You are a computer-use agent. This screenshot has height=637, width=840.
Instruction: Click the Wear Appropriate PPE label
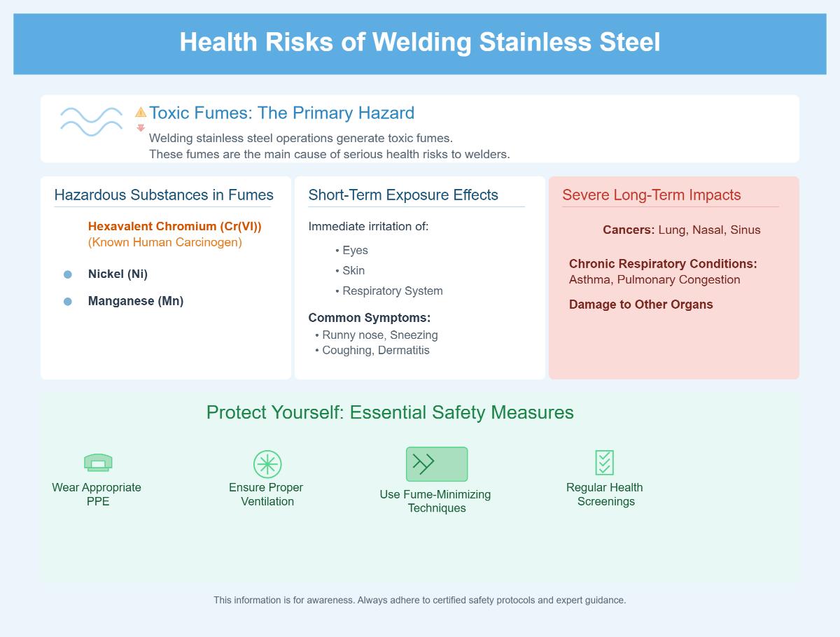pos(97,494)
